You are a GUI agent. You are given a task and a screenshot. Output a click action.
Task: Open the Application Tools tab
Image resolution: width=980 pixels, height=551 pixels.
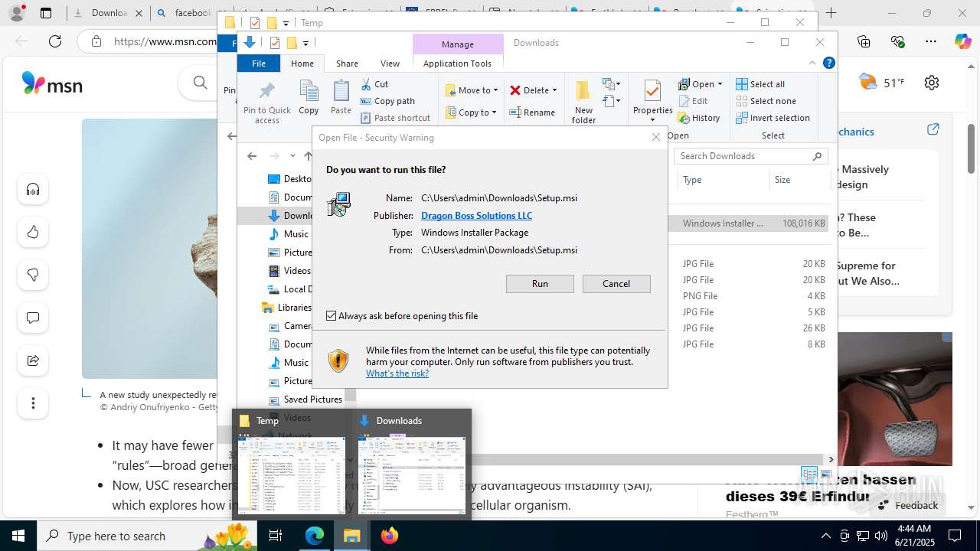click(457, 64)
